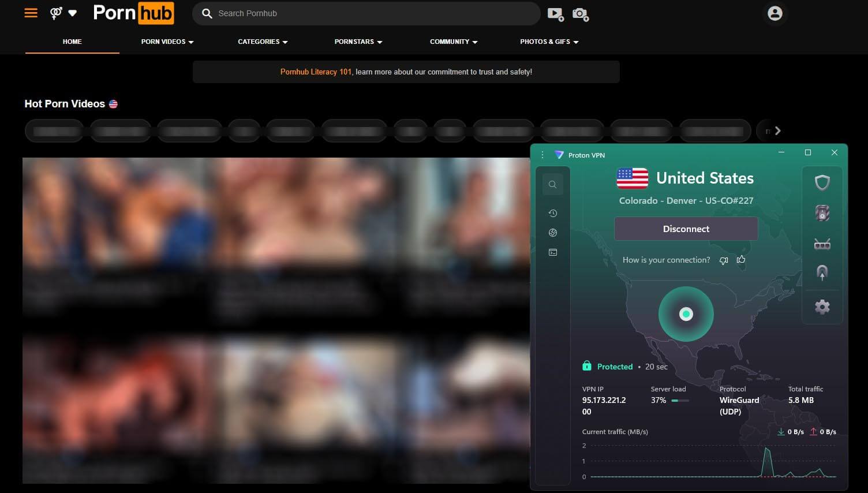The image size is (868, 493).
Task: Focus the Search Pornhub input field
Action: click(x=366, y=13)
